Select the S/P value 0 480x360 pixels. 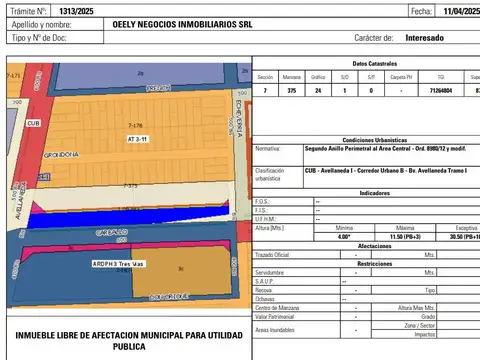coord(371,90)
